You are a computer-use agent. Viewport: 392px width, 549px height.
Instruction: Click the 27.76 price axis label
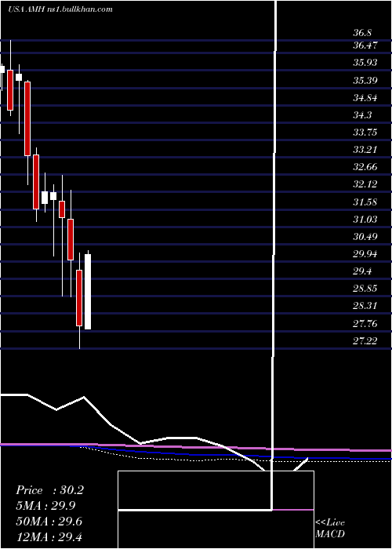pos(365,323)
